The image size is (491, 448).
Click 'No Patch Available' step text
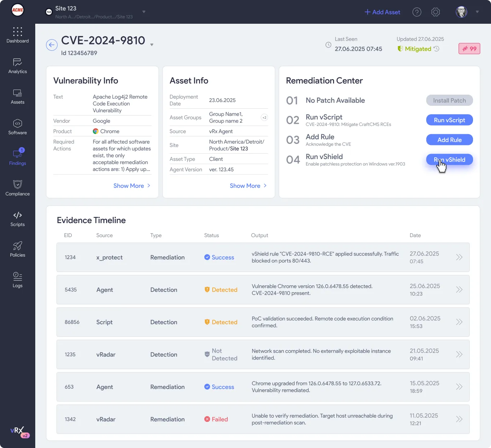tap(335, 100)
